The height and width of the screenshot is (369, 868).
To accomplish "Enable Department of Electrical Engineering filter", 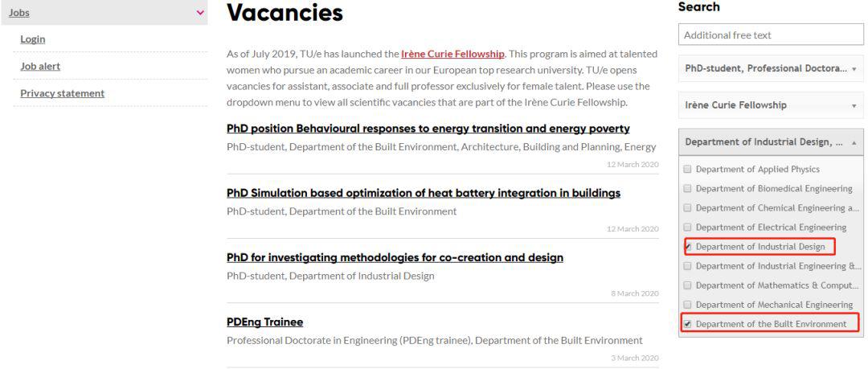I will tap(687, 228).
